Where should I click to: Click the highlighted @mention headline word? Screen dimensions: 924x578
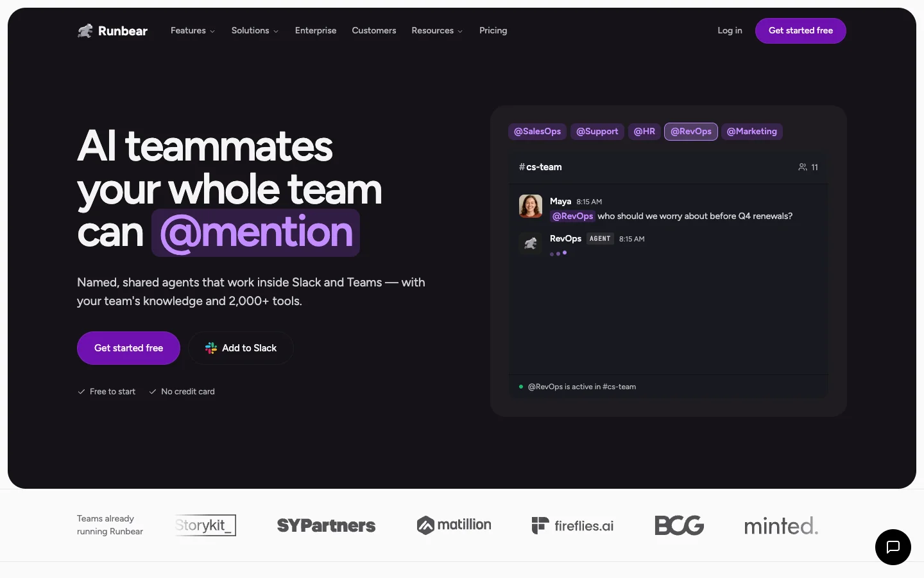pos(255,232)
